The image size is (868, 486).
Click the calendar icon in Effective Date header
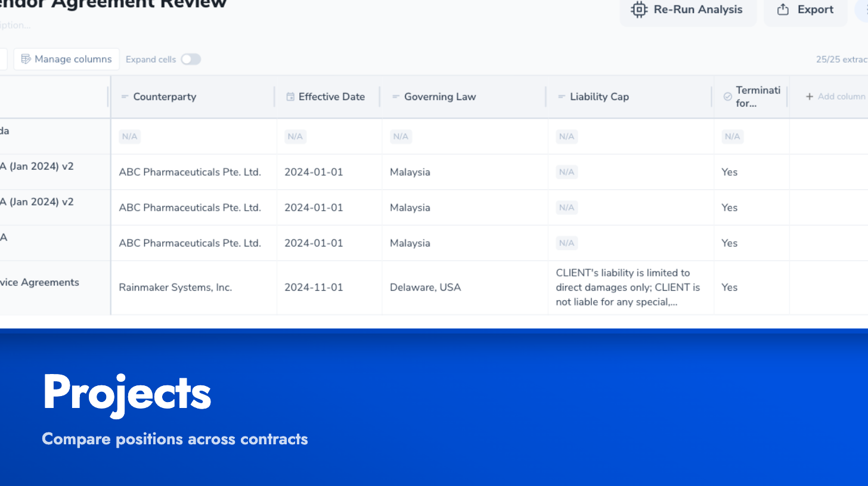(x=290, y=96)
